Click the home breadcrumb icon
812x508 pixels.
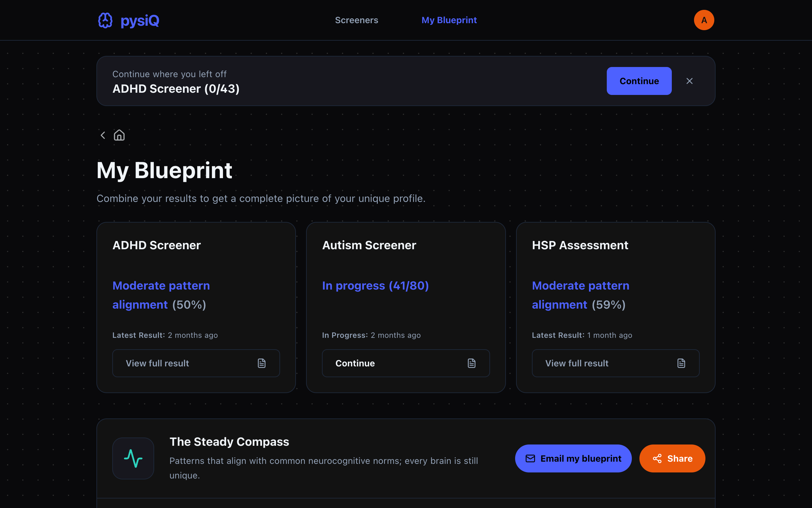[119, 135]
